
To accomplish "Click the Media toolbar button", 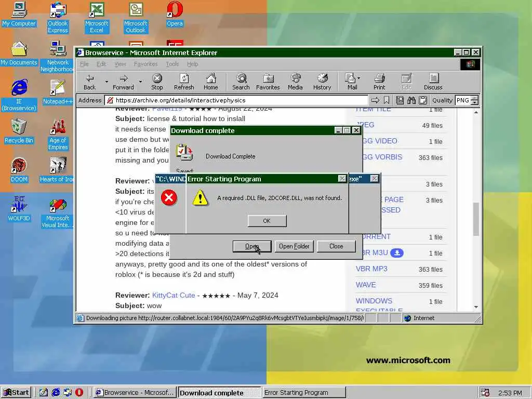I will (295, 82).
